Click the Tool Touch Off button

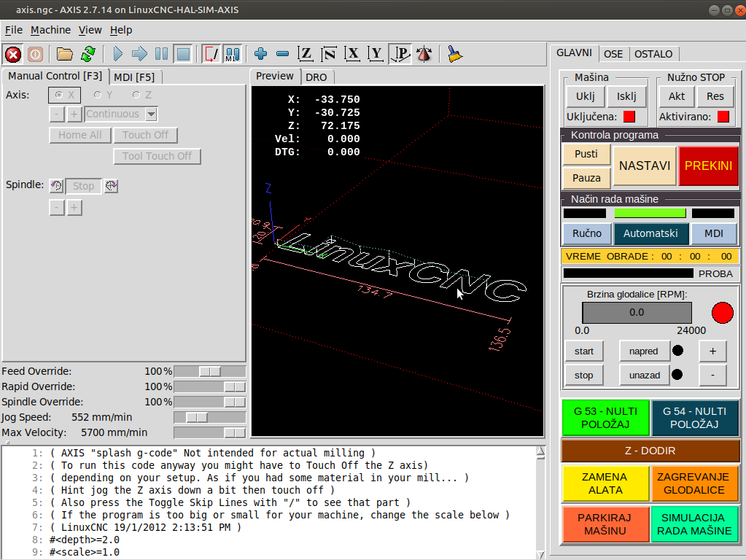(157, 156)
